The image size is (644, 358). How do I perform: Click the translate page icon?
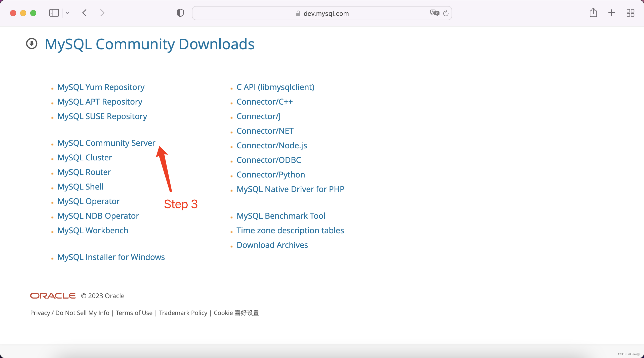click(434, 13)
